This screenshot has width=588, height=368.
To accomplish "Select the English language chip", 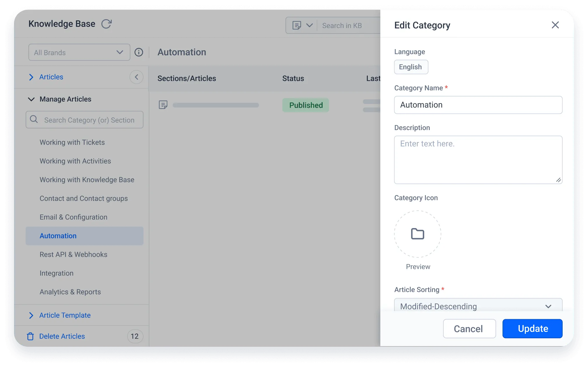I will 411,67.
